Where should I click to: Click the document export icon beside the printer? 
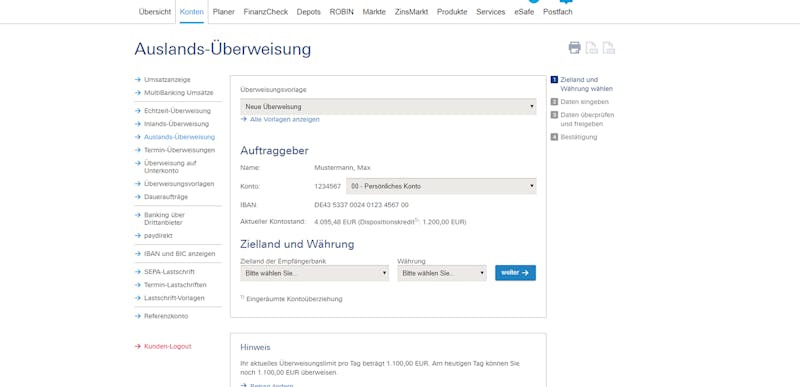(591, 48)
